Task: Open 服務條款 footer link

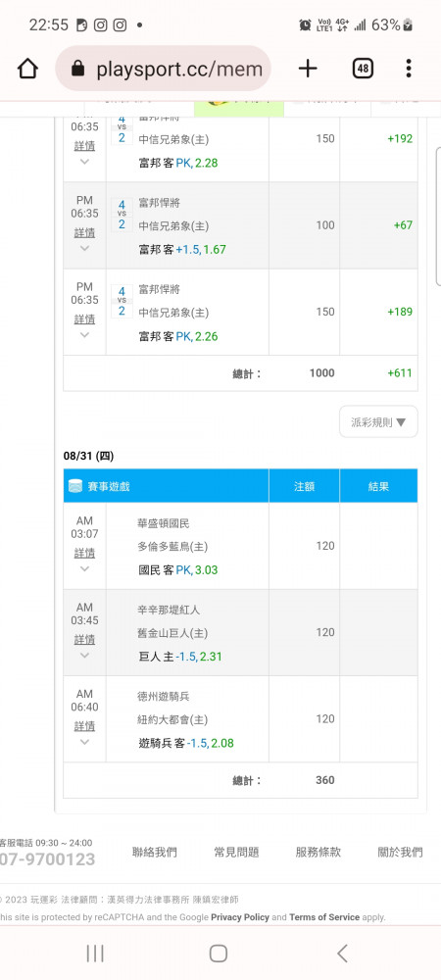Action: 318,852
